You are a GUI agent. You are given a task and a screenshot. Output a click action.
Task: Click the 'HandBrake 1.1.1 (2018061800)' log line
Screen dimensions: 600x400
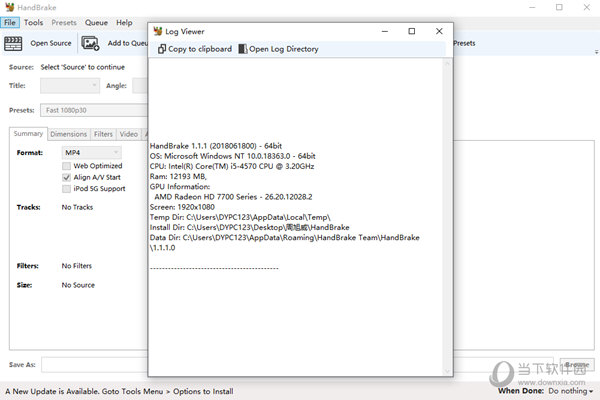[216, 146]
